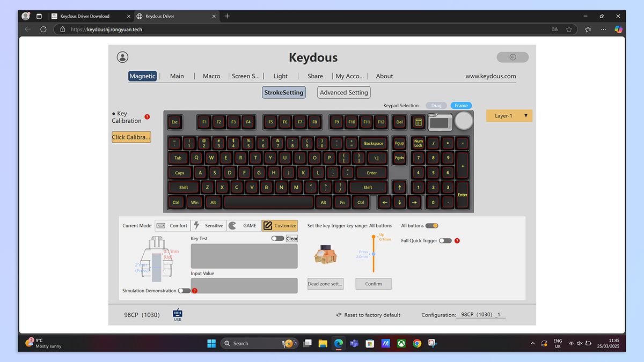
Task: Switch to Advanced Setting
Action: [x=343, y=92]
